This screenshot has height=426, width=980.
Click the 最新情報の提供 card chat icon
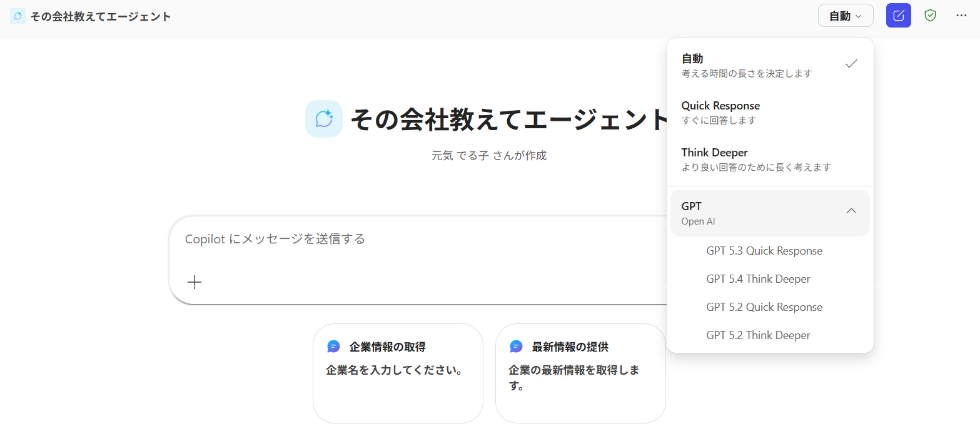pos(516,347)
